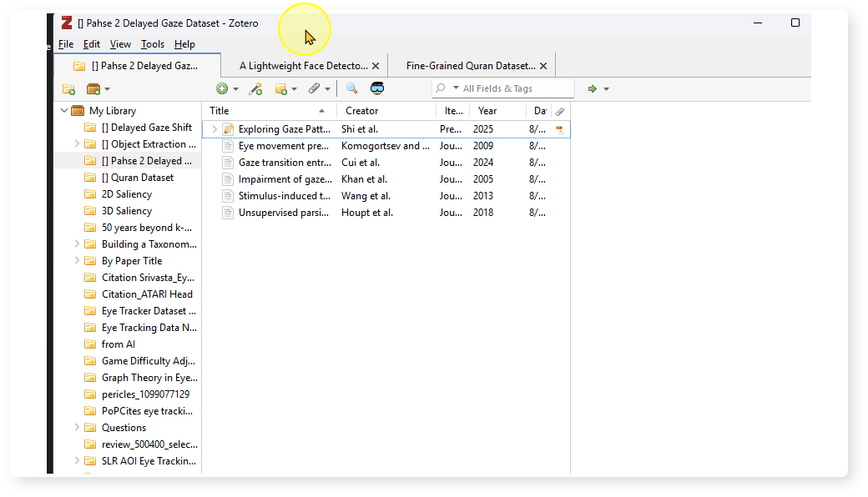Click the document icon beside Eye movement pre...

pos(228,146)
